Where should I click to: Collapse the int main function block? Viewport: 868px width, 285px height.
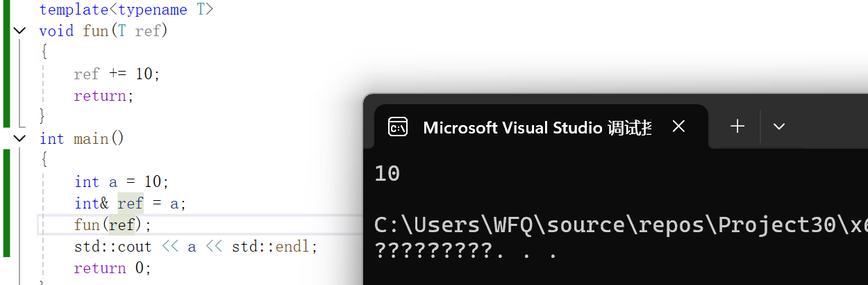tap(19, 138)
